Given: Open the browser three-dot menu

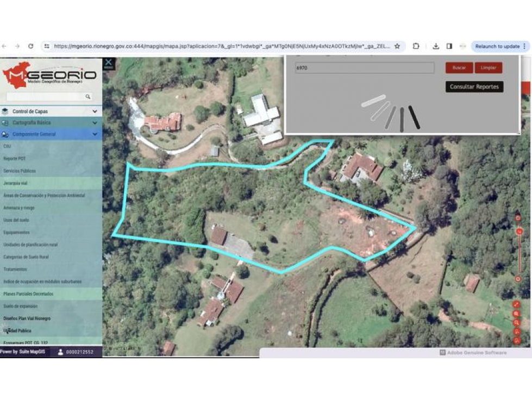Looking at the screenshot, I should pos(524,46).
